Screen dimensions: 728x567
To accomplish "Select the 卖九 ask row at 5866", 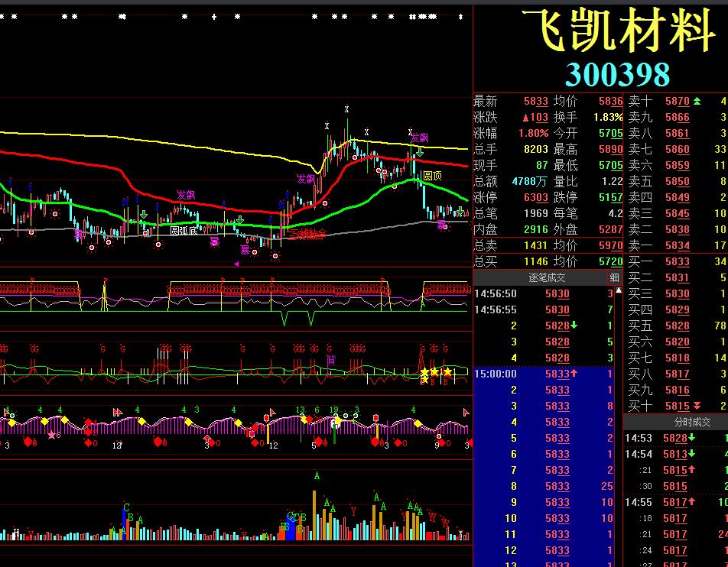I will tap(677, 118).
